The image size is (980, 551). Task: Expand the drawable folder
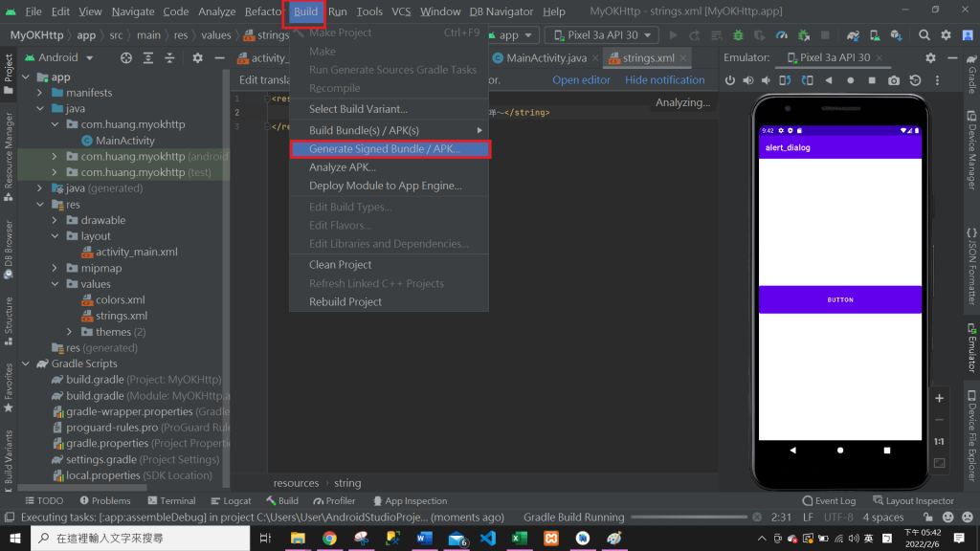coord(55,220)
